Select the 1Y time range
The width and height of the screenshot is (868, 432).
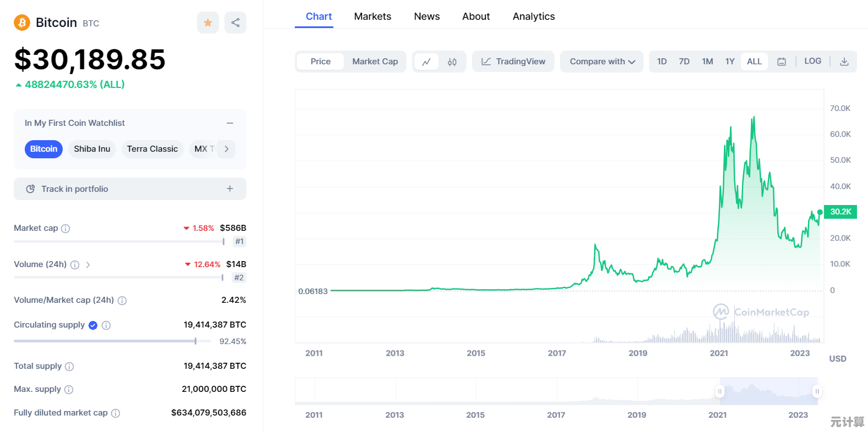729,62
